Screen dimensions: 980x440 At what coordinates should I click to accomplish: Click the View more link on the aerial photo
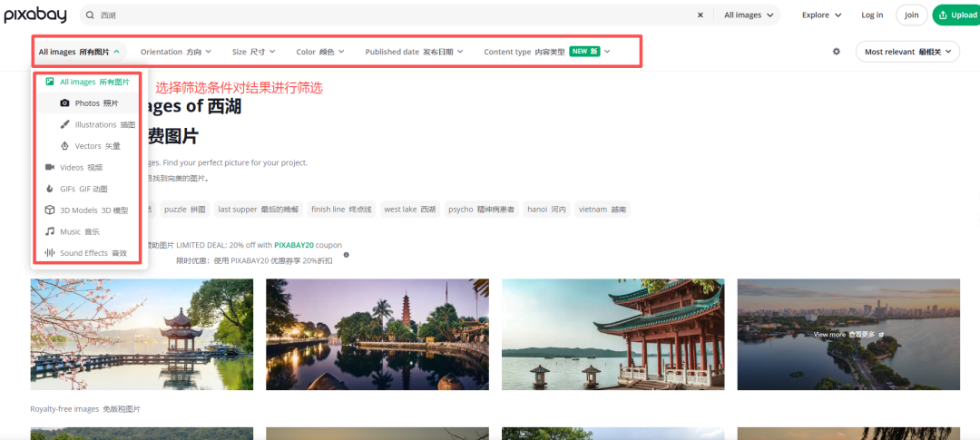point(848,335)
